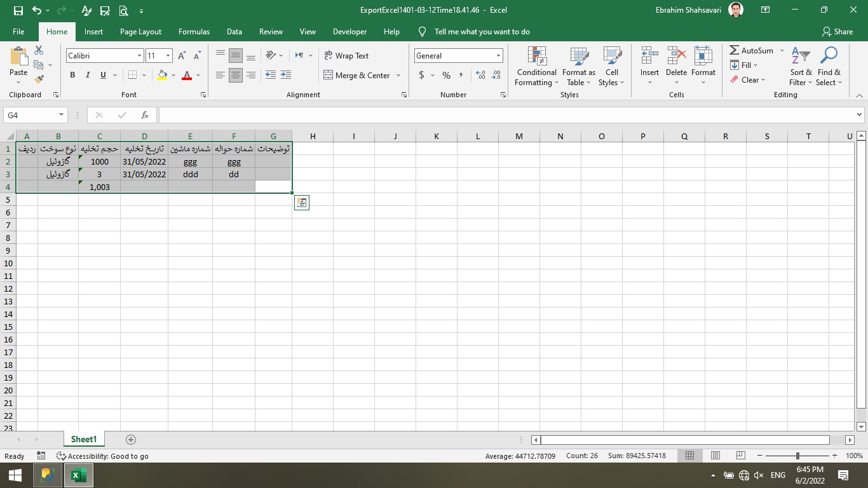The width and height of the screenshot is (868, 488).
Task: Expand the Merge & Center options arrow
Action: tap(398, 75)
